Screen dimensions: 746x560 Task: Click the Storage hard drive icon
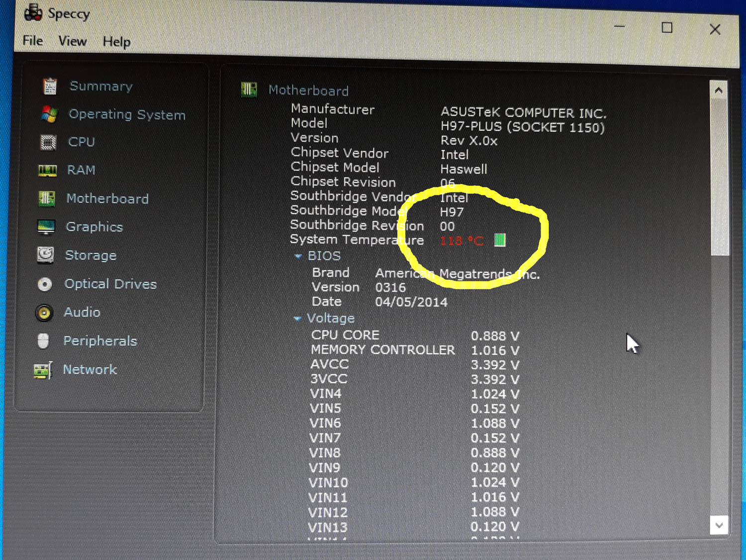45,255
